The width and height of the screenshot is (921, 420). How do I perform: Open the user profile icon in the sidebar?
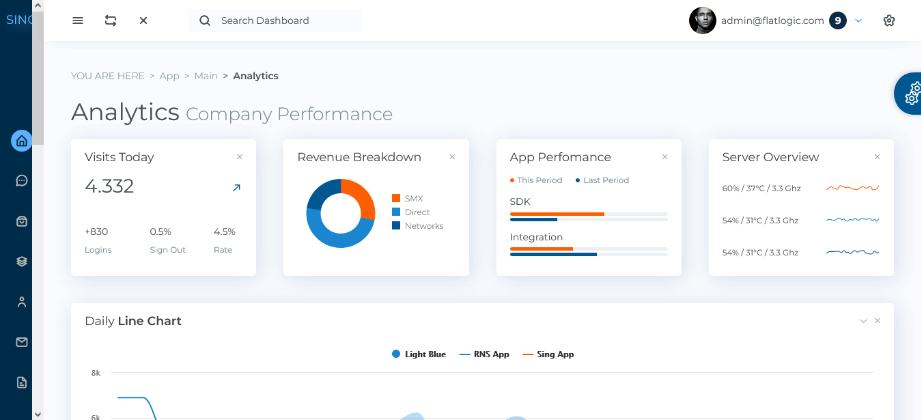coord(22,302)
